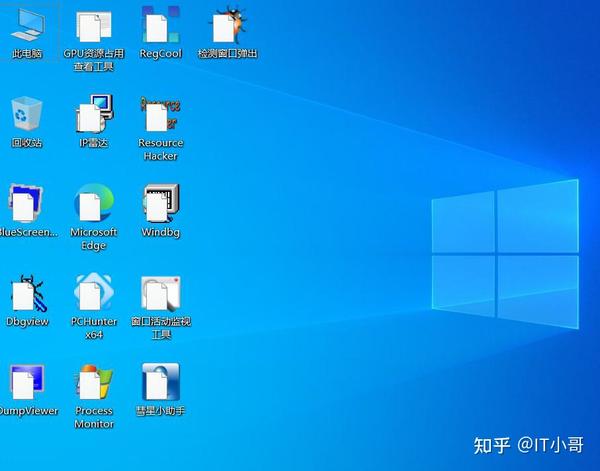Click the 'DumpViewer' label text
Viewport: 600px width, 471px height.
click(x=29, y=411)
